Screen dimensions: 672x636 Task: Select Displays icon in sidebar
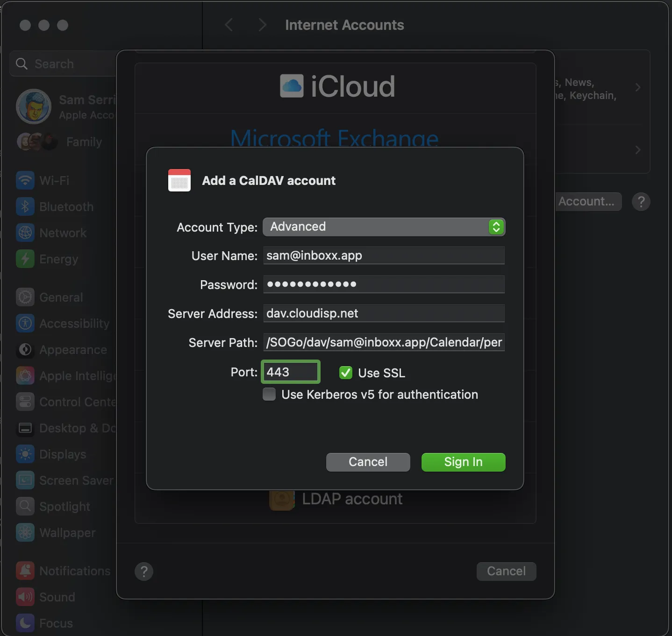(x=25, y=454)
